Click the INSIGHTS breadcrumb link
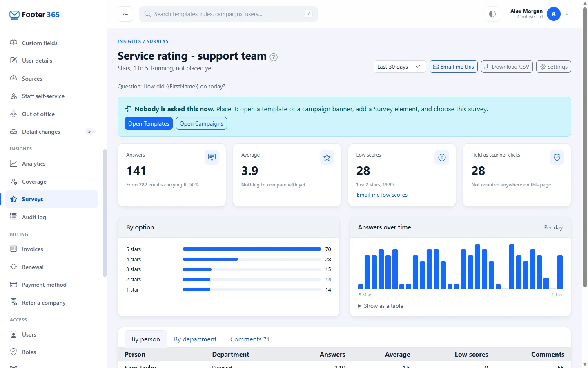Viewport: 588px width, 368px height. (129, 41)
